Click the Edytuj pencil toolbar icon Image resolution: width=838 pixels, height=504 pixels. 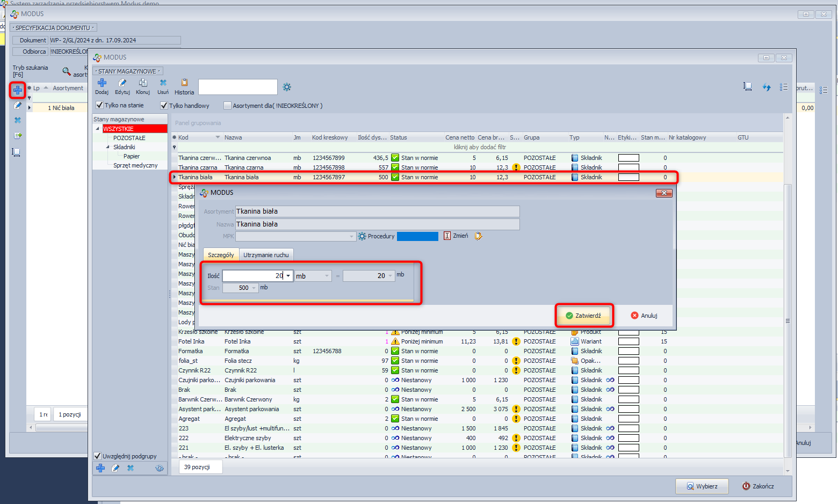(x=122, y=83)
